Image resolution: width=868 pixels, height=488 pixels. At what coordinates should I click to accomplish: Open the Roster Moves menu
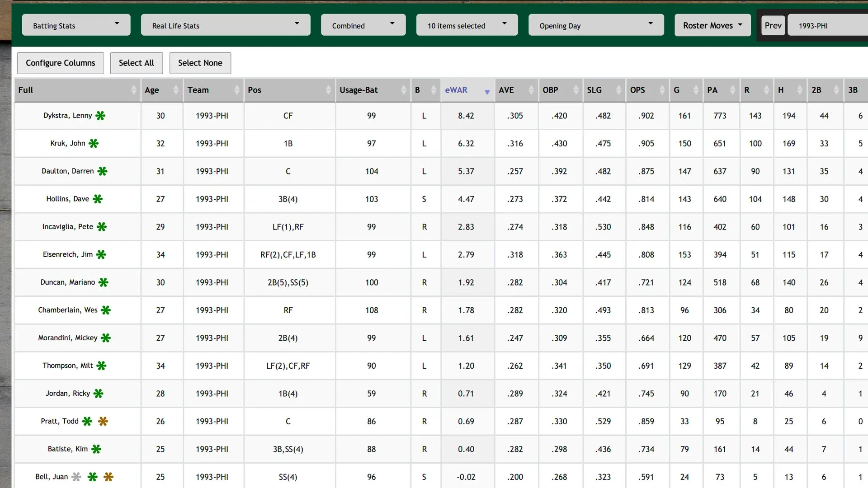712,25
